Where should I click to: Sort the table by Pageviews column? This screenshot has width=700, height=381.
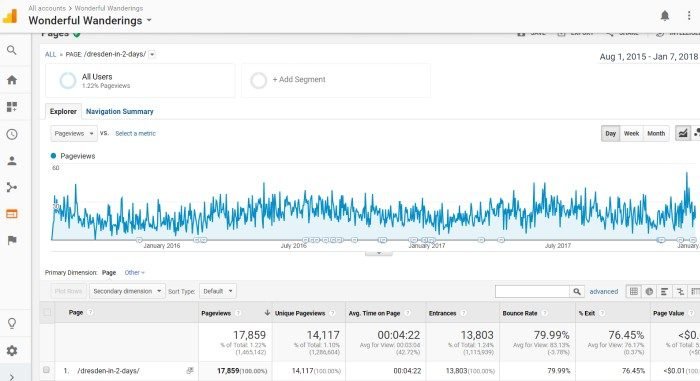216,313
